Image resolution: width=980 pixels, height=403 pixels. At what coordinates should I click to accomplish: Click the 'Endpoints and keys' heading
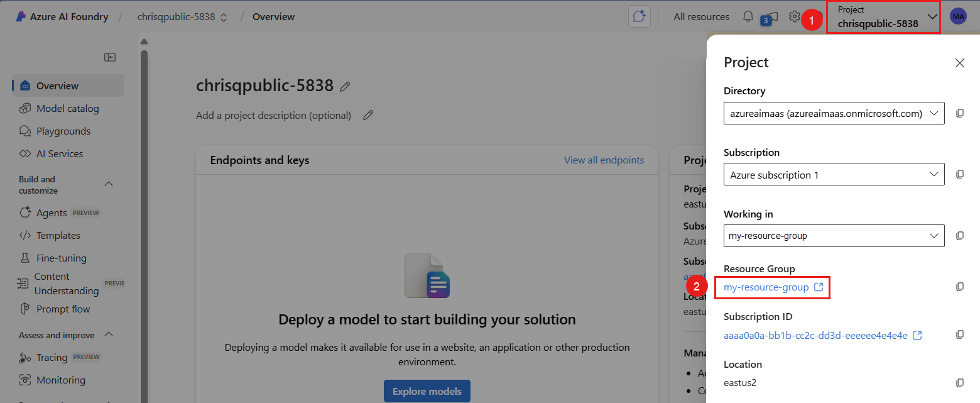click(259, 160)
